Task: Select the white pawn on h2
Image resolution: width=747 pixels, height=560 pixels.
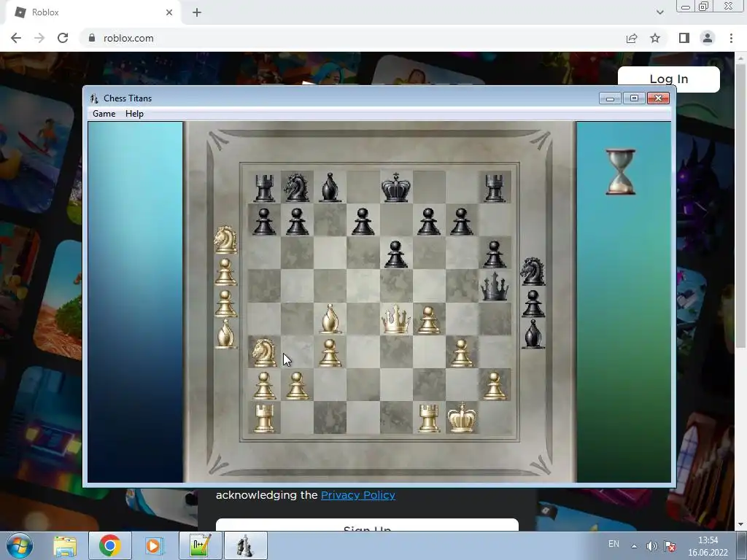Action: [x=495, y=385]
